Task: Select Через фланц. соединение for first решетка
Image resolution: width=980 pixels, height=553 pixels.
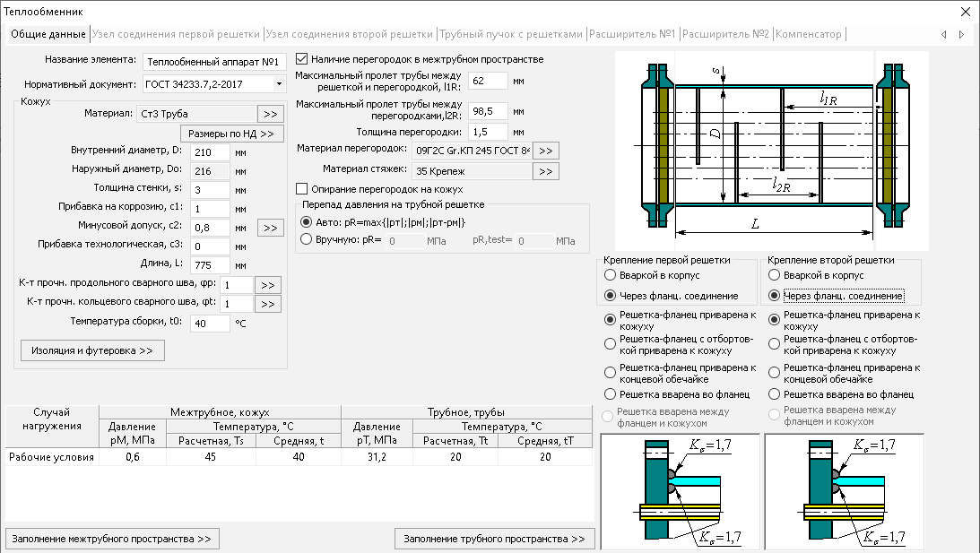Action: (610, 296)
